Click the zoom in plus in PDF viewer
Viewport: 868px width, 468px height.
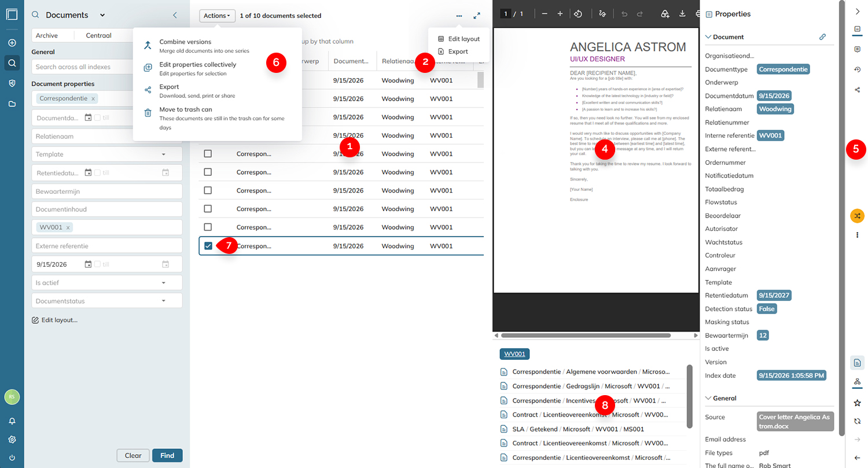(x=560, y=14)
